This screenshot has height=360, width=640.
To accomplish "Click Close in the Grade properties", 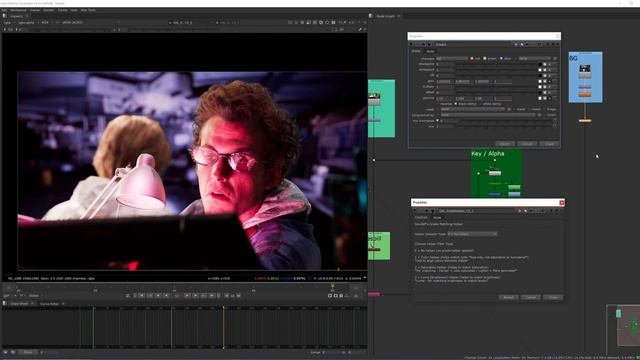I will (549, 144).
